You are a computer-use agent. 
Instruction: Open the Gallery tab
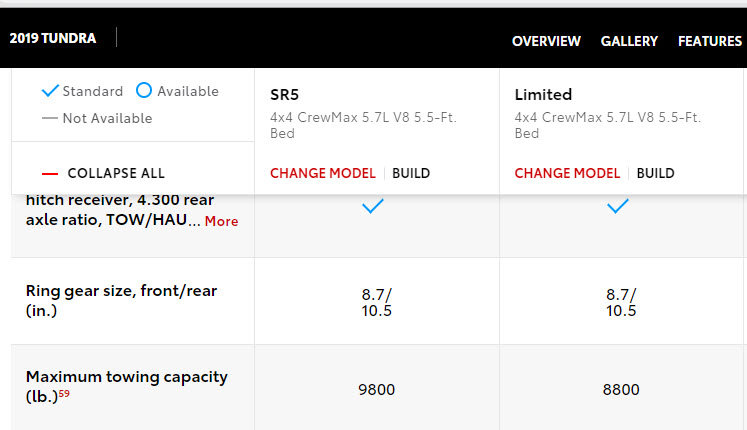629,41
